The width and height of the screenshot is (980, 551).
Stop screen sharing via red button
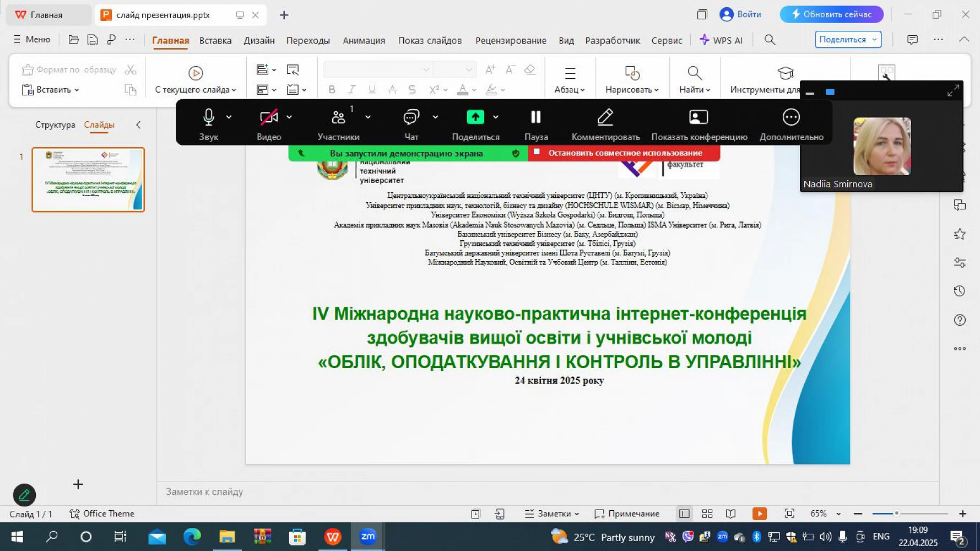point(624,153)
